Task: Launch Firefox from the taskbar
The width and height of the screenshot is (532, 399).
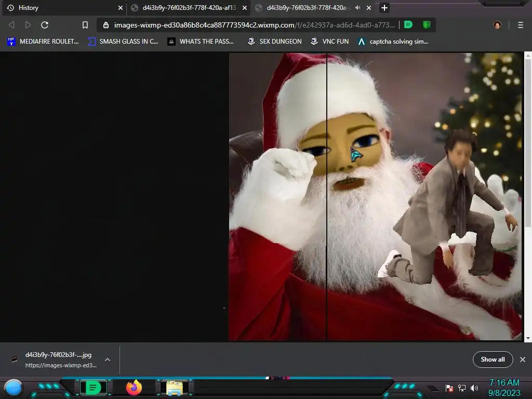Action: (134, 388)
